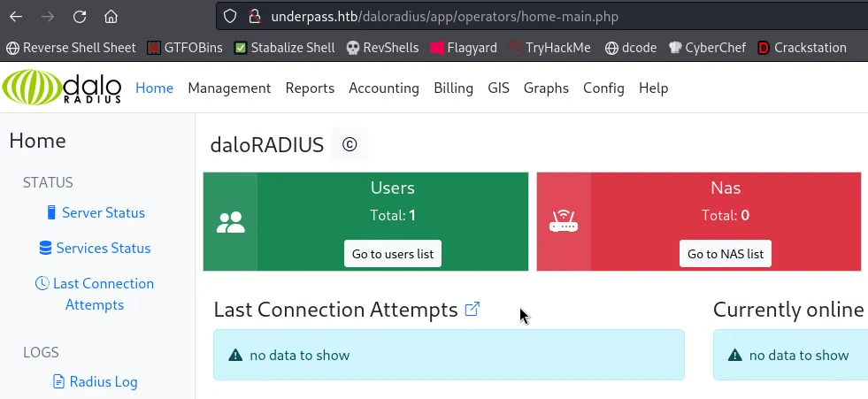The image size is (868, 399).
Task: Select Accounting in the navigation bar
Action: (383, 88)
